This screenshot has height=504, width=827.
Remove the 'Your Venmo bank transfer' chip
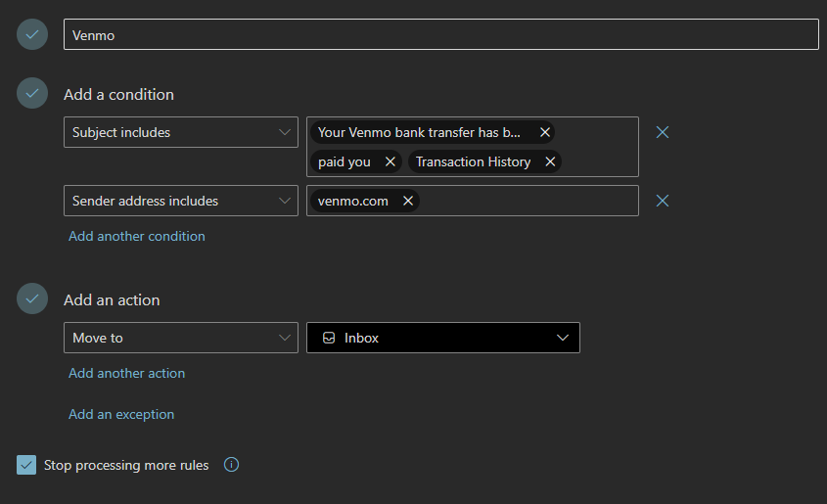(x=545, y=132)
